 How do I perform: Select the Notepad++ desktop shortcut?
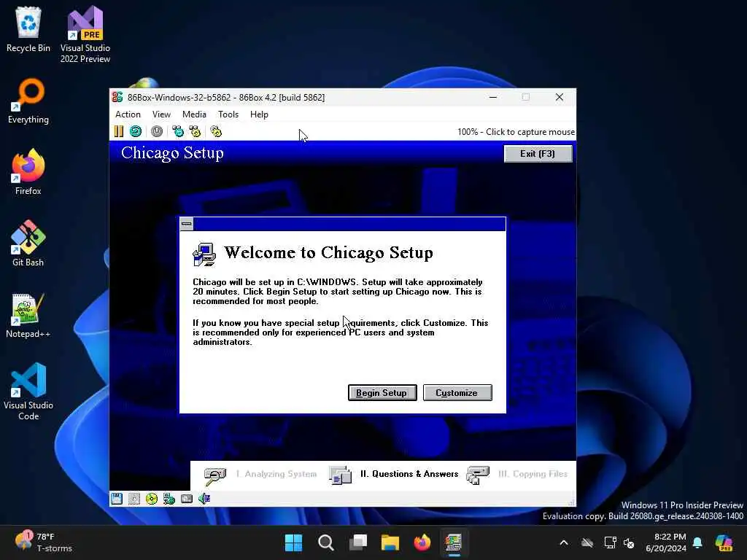28,316
